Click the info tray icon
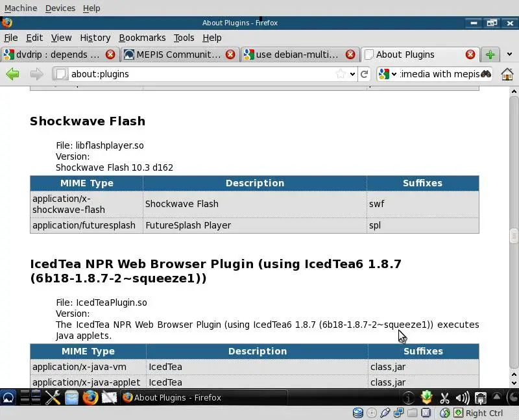 (409, 397)
